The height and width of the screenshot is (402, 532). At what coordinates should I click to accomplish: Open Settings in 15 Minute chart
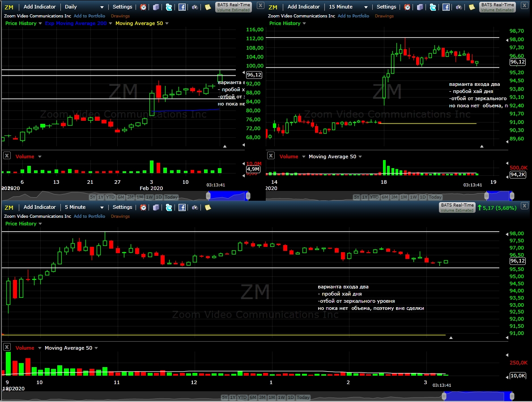(x=386, y=7)
